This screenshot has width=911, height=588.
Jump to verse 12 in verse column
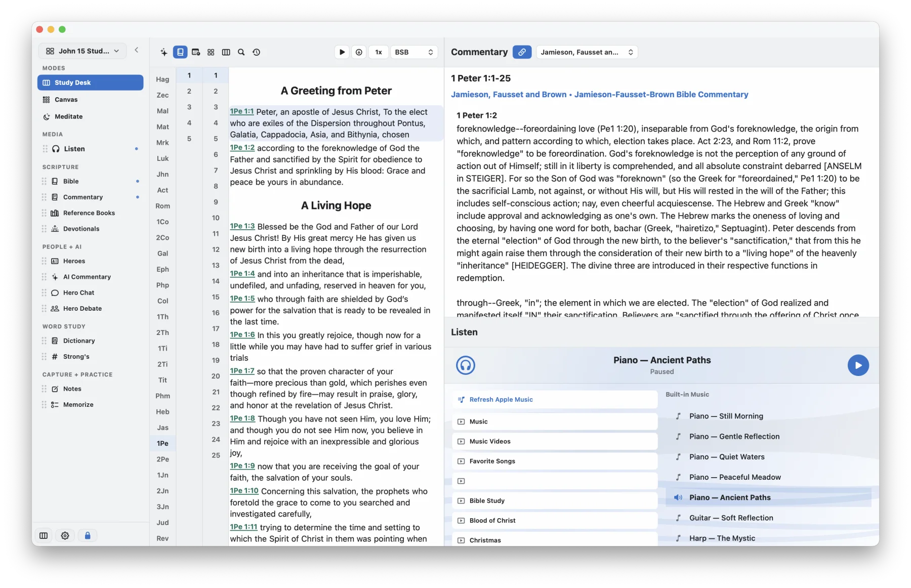tap(216, 249)
